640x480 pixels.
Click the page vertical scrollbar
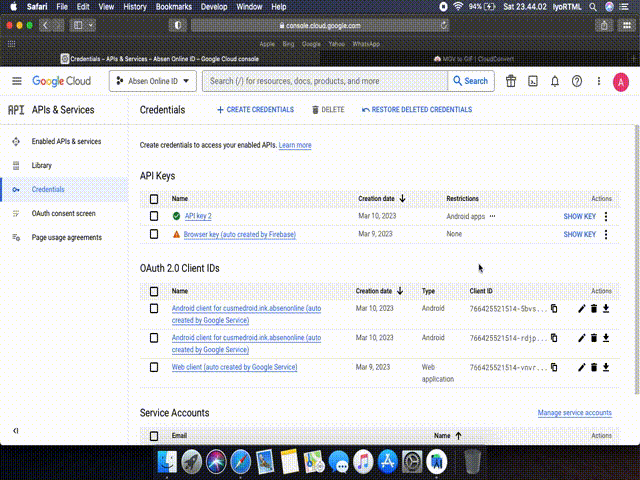(x=637, y=260)
